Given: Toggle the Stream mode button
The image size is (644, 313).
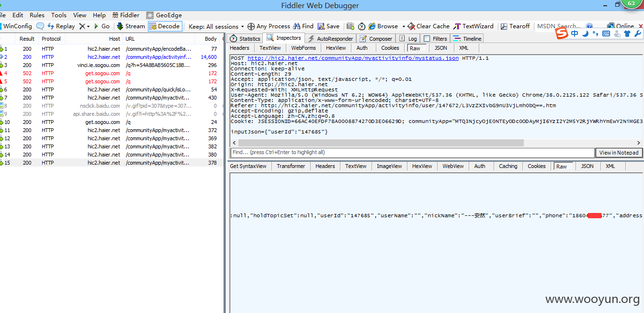Looking at the screenshot, I should pyautogui.click(x=131, y=26).
